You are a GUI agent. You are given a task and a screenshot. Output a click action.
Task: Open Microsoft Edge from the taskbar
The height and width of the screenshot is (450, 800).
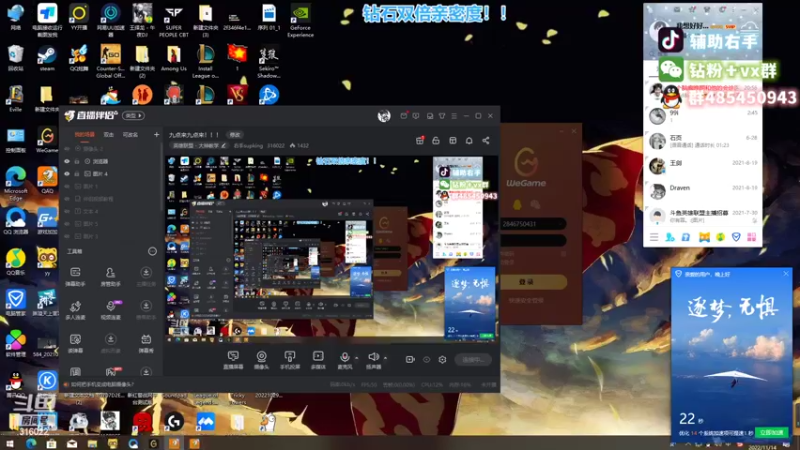[x=31, y=443]
